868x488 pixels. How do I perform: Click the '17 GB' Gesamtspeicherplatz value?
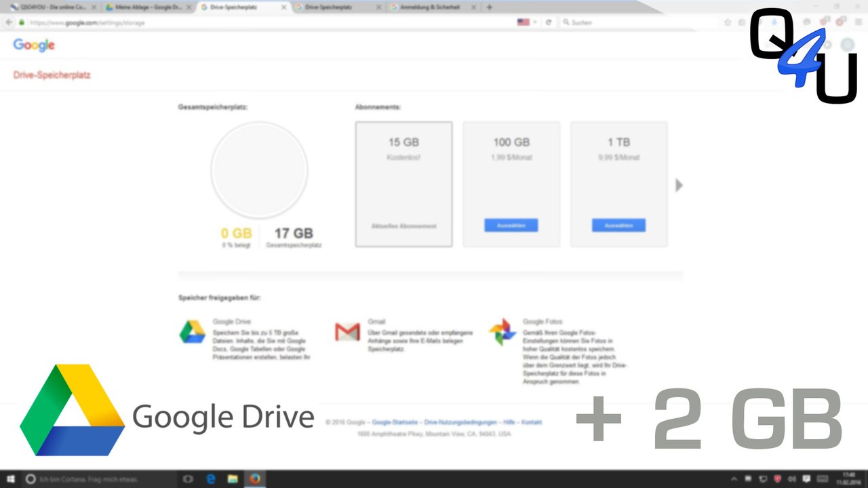point(294,234)
